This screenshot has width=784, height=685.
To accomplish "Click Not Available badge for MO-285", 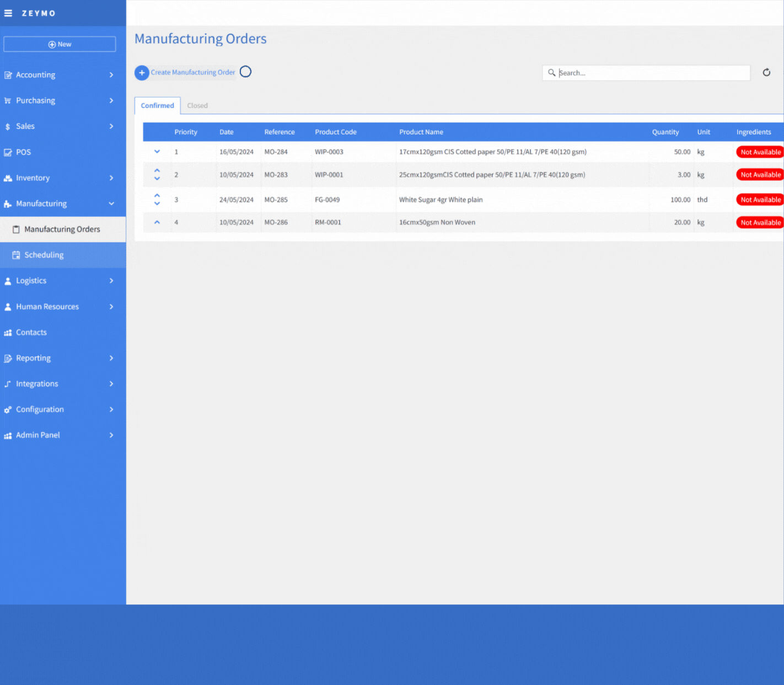I will 760,200.
